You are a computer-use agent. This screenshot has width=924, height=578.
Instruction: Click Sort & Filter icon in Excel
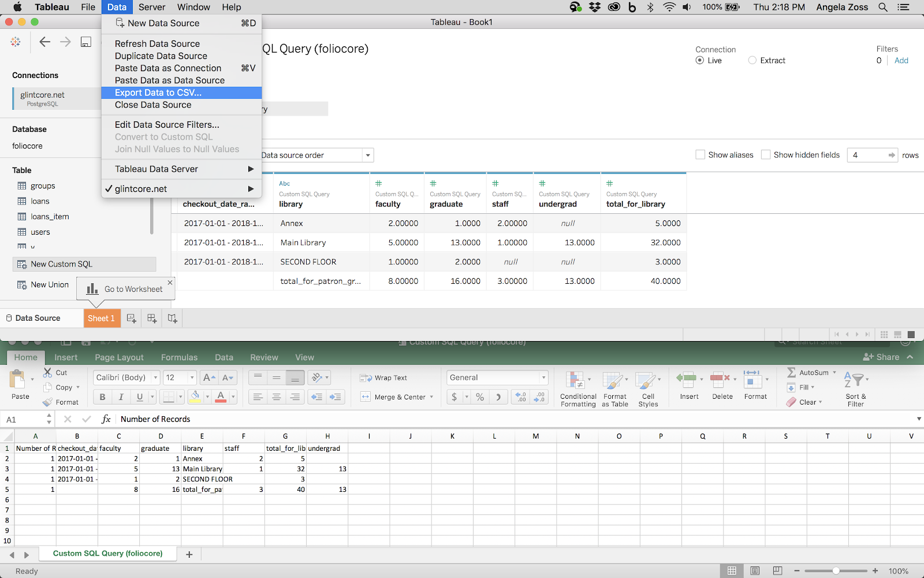click(x=855, y=380)
